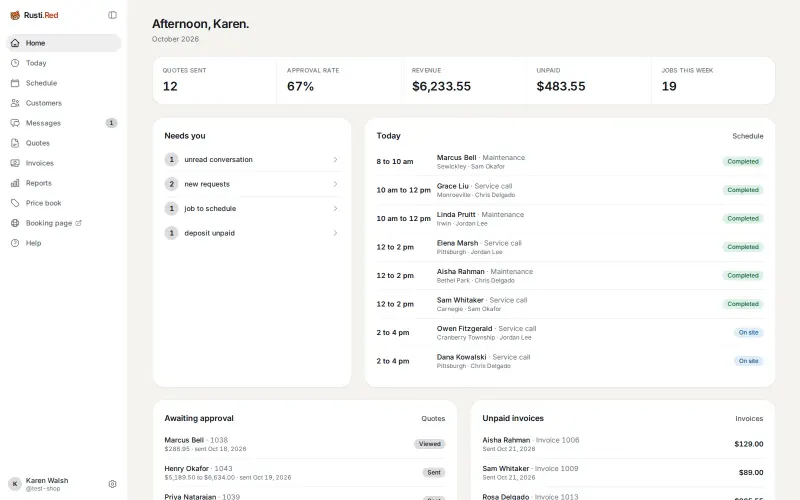Go to Customers via people icon
Screen dimensions: 800x500
point(15,103)
